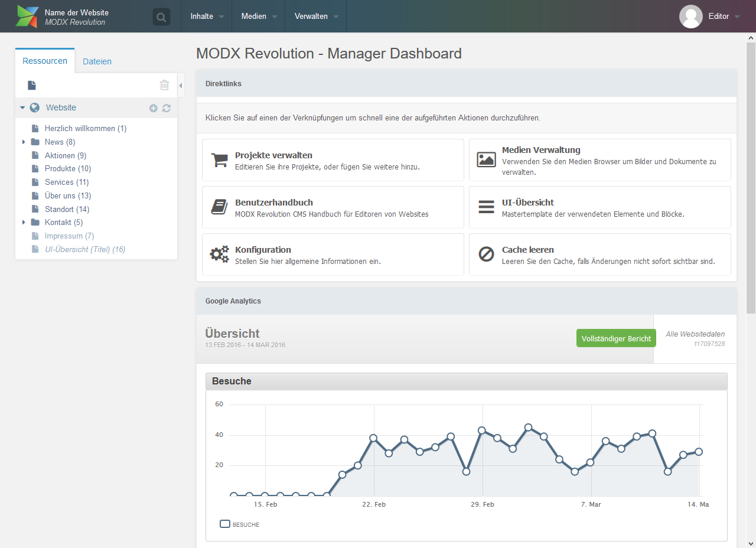
Task: Click the Projekte verwalten shopping cart icon
Action: (219, 159)
